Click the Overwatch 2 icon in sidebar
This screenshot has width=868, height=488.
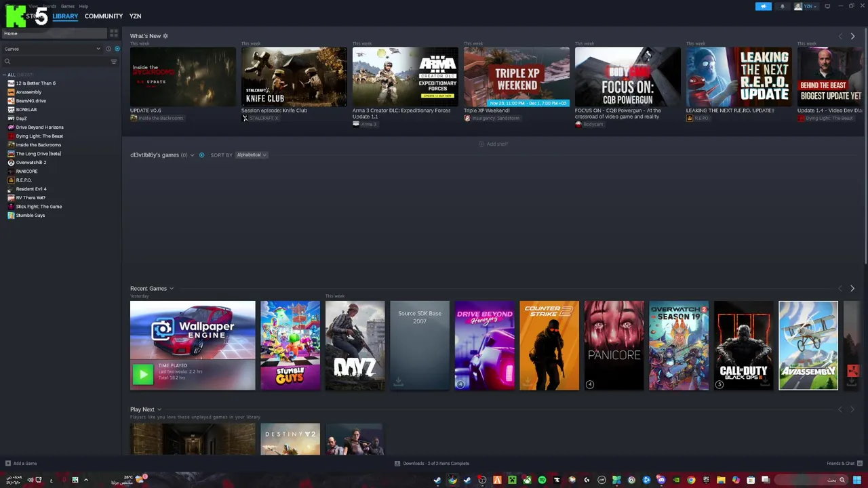point(11,163)
